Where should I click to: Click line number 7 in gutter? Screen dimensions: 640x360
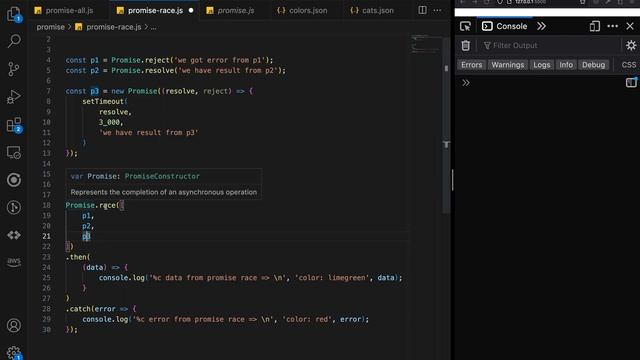pos(48,91)
